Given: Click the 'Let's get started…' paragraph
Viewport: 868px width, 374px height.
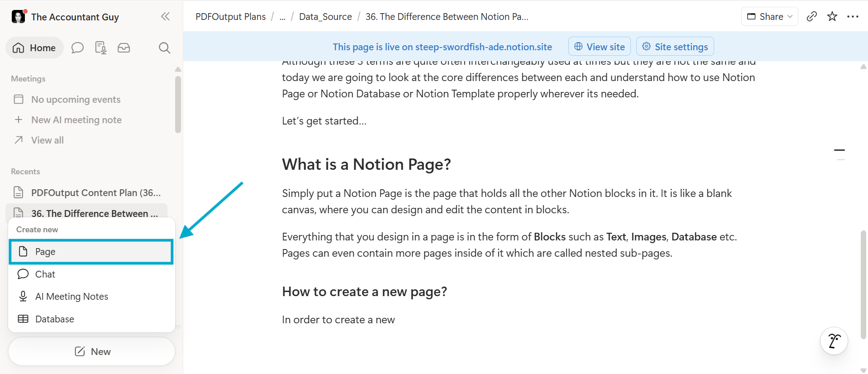Looking at the screenshot, I should pos(324,121).
